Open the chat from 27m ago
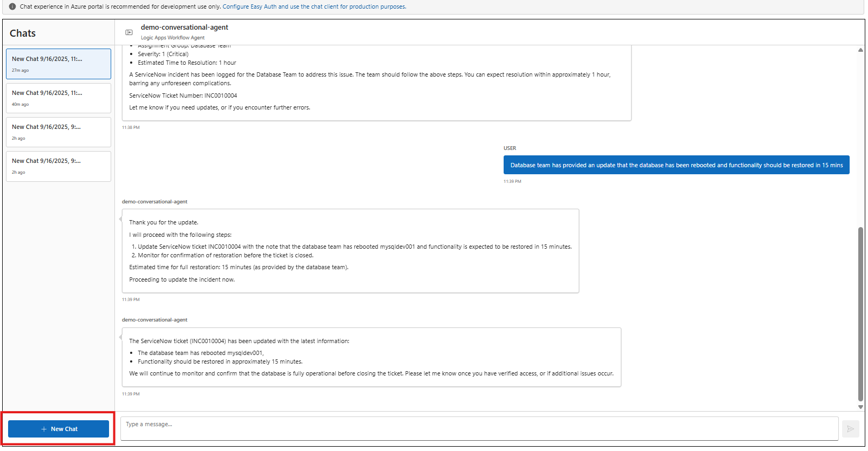Image resolution: width=868 pixels, height=451 pixels. (x=58, y=64)
